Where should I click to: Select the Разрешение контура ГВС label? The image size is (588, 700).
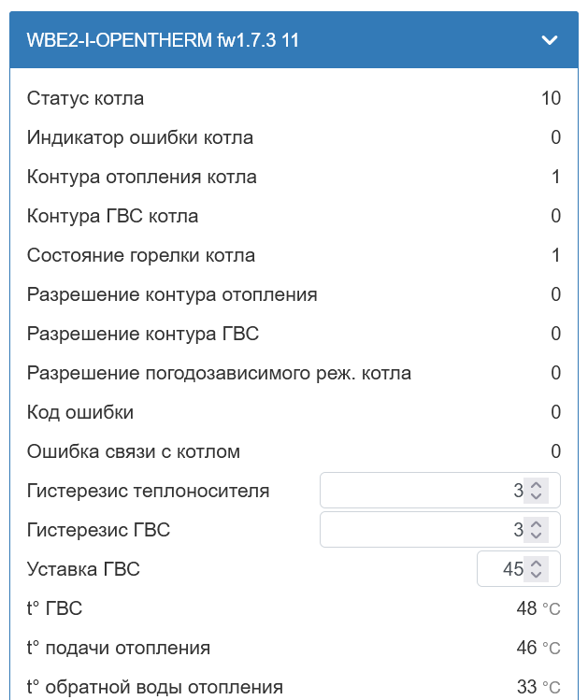pos(143,334)
